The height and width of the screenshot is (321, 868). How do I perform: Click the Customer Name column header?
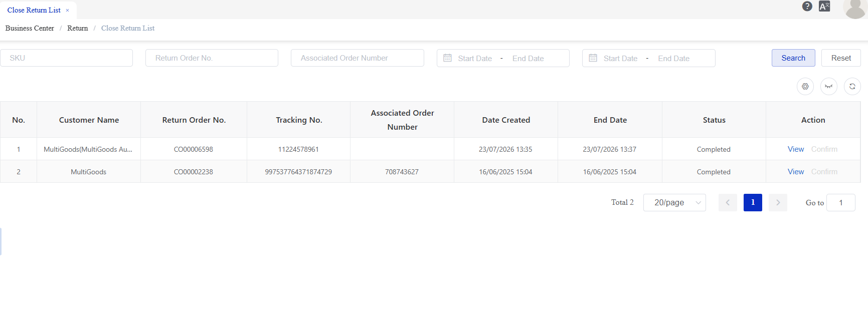click(89, 120)
